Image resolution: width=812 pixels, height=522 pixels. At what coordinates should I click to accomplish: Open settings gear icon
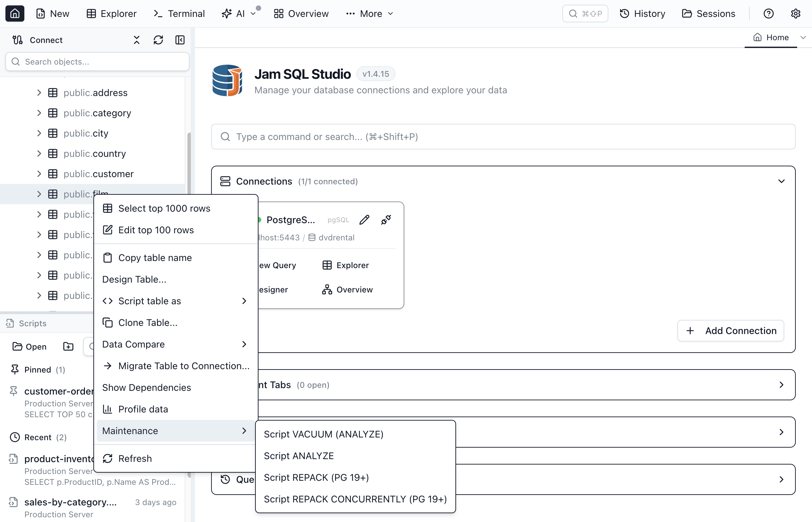[795, 14]
